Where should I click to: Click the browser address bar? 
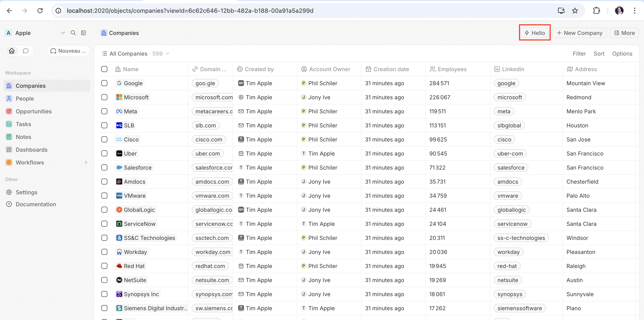190,10
